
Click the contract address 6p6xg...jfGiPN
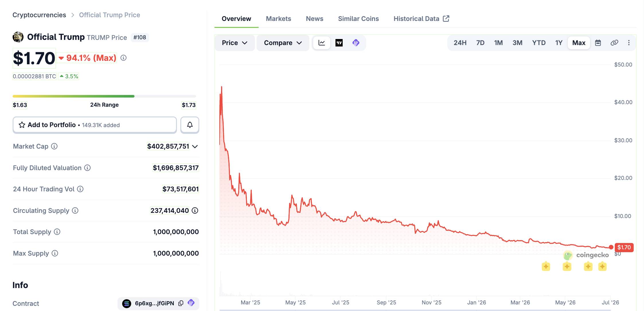tap(155, 303)
